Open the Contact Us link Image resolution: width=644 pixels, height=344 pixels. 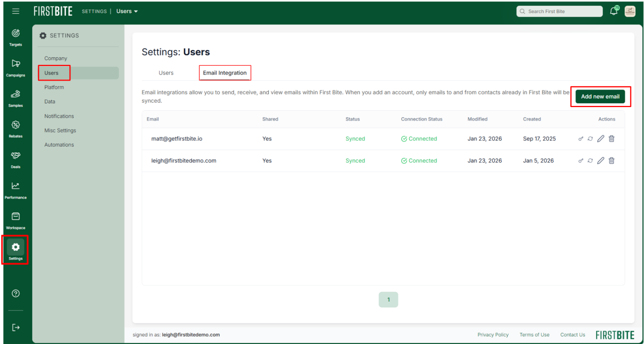click(572, 335)
